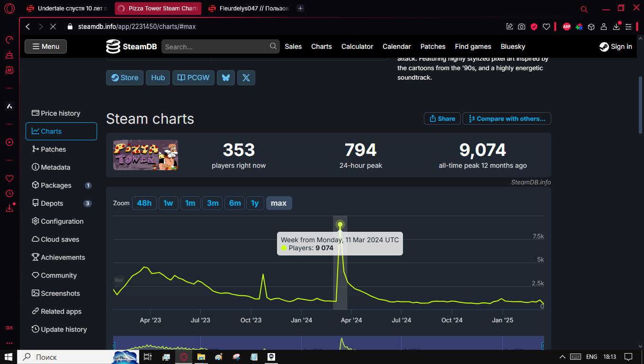Set chart zoom to 1m
The width and height of the screenshot is (644, 364).
click(190, 203)
